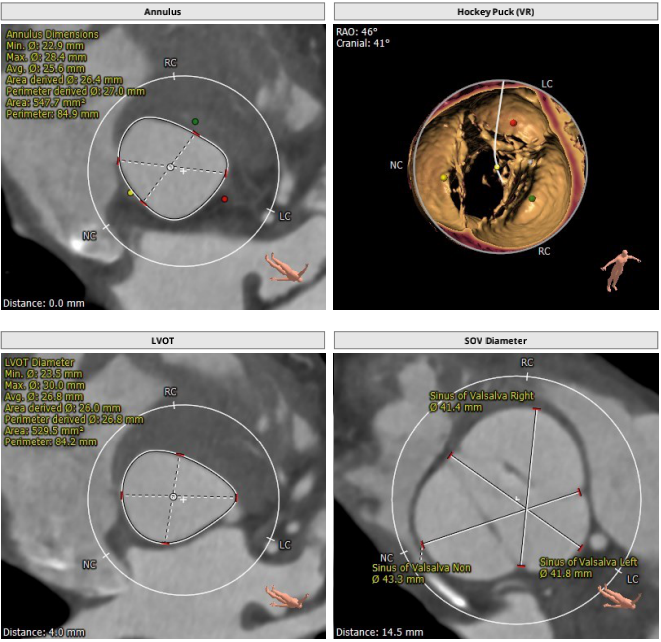The height and width of the screenshot is (642, 661).
Task: Click the Annulus panel title bar
Action: [x=163, y=11]
